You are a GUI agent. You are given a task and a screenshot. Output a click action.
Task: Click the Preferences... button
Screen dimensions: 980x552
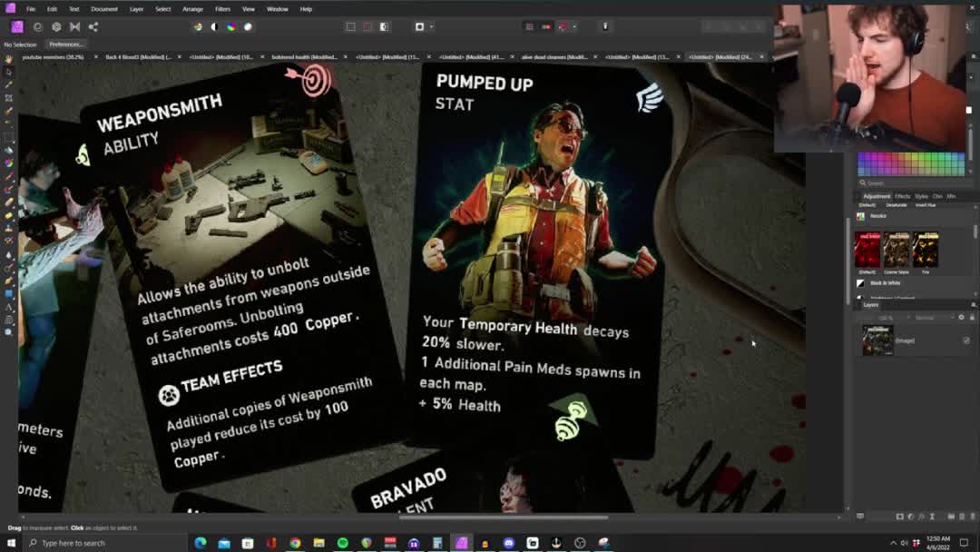(x=66, y=44)
